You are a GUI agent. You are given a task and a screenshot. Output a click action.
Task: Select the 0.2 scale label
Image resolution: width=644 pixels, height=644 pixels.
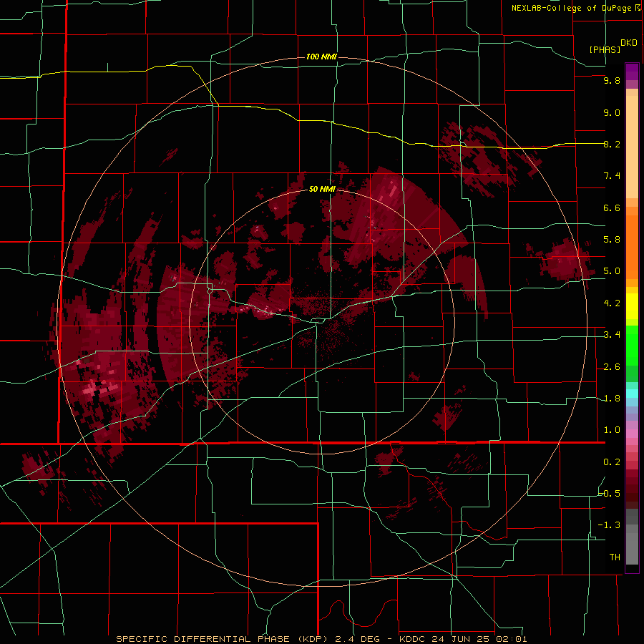click(612, 462)
